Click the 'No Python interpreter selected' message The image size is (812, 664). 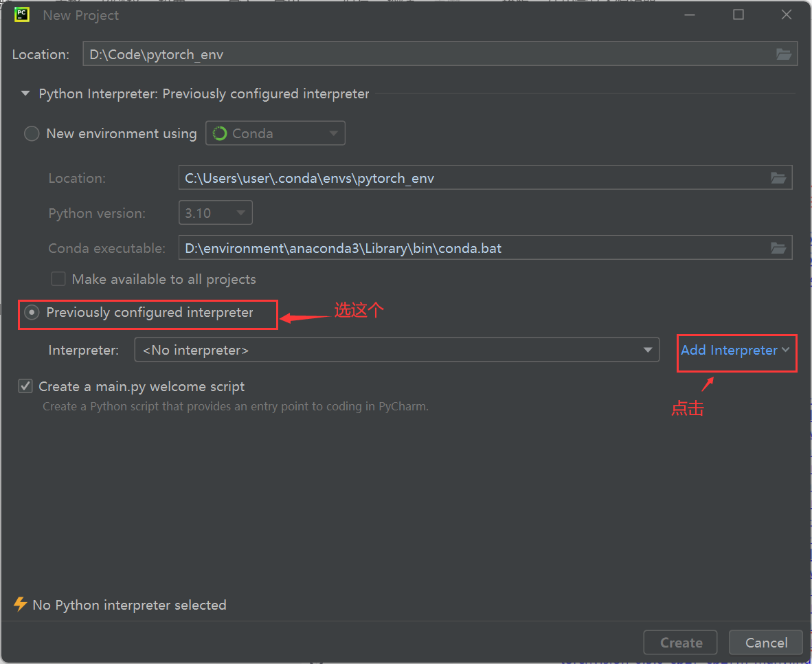tap(129, 605)
